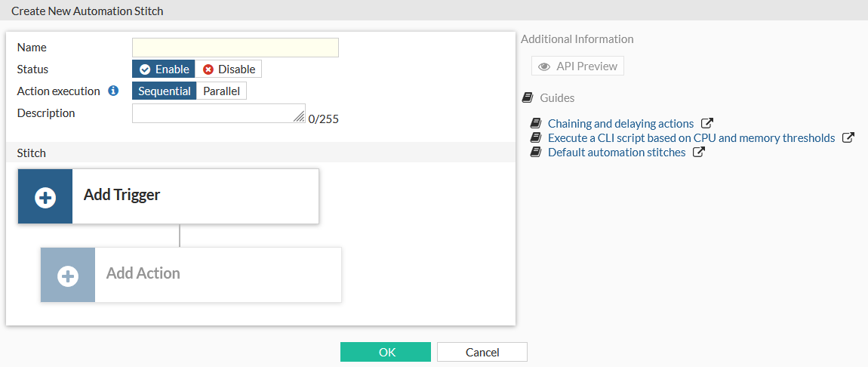Click into the Name input field
This screenshot has height=367, width=868.
235,48
